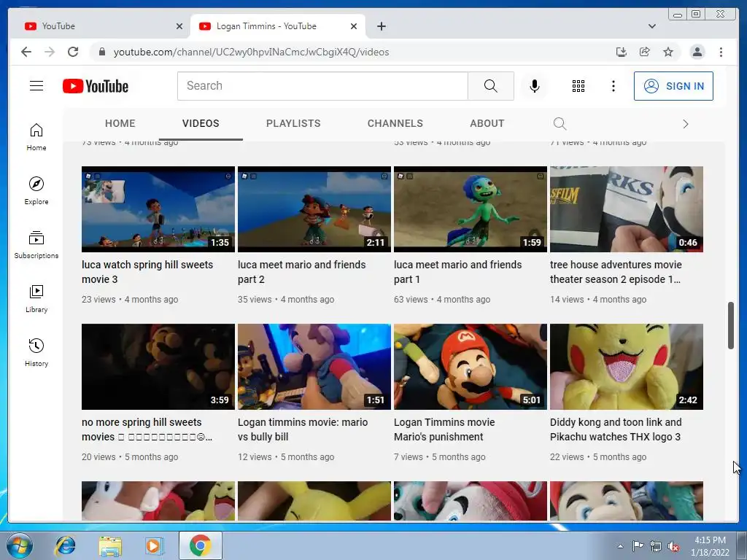Image resolution: width=747 pixels, height=560 pixels.
Task: Show hidden tray icons arrow
Action: tap(620, 545)
